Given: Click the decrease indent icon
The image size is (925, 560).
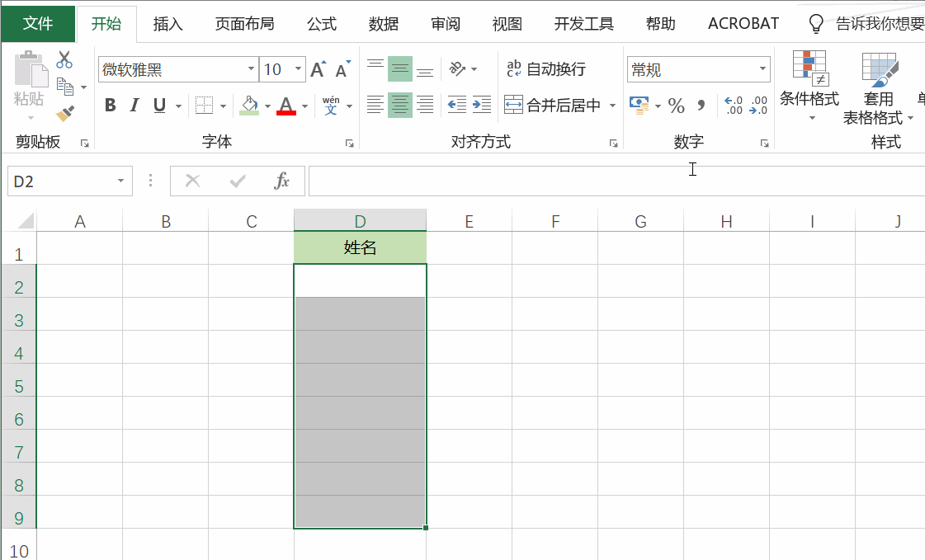Looking at the screenshot, I should 456,105.
